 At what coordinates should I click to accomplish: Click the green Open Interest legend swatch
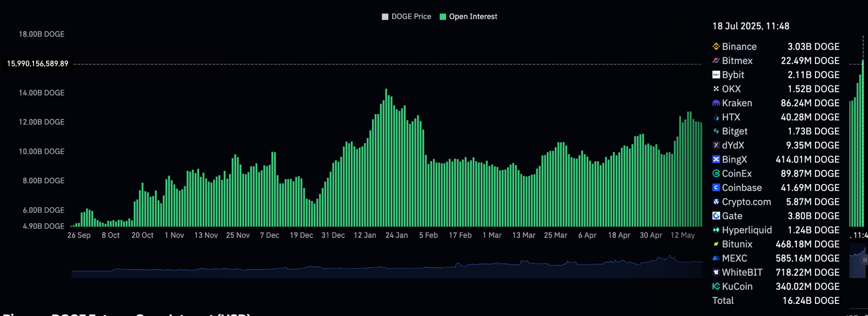pyautogui.click(x=443, y=17)
